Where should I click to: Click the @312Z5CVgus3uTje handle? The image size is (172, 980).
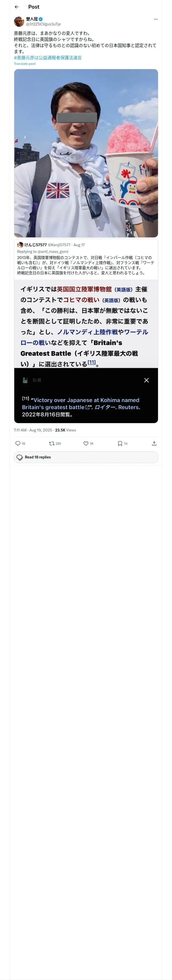click(44, 24)
